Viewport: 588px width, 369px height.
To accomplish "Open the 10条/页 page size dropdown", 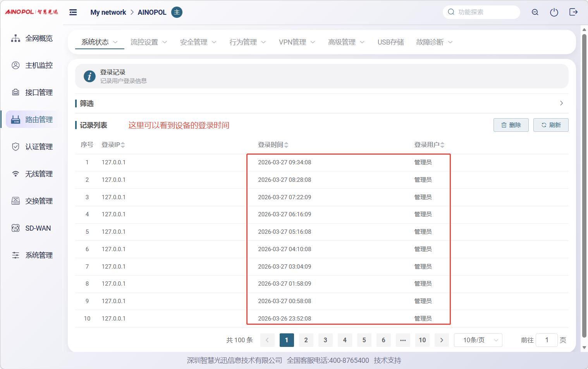I will [x=478, y=340].
